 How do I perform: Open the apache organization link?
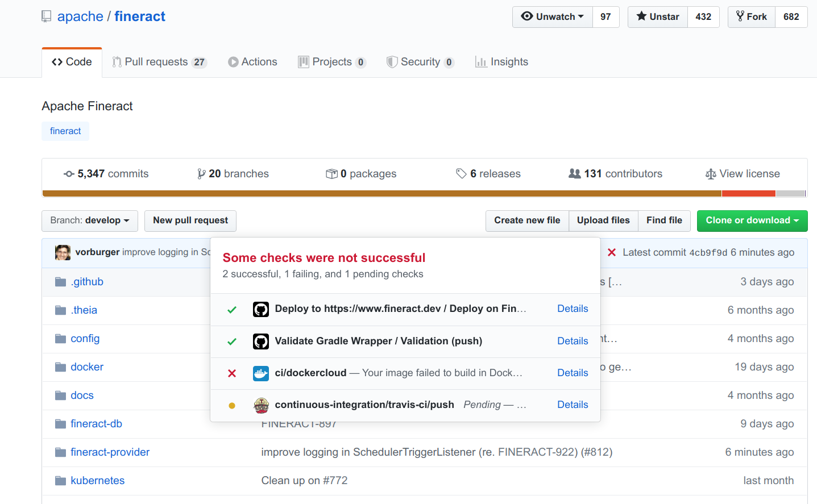[x=80, y=16]
